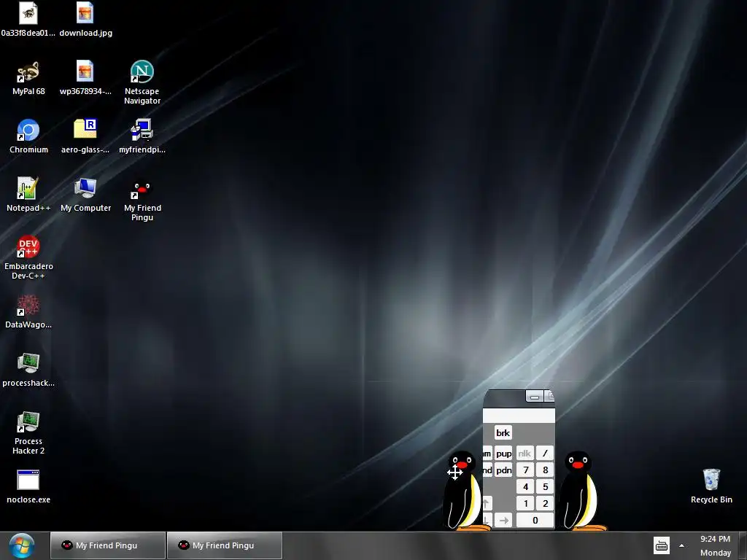The width and height of the screenshot is (747, 560).
Task: Switch to second My Friend Pingu taskbar button
Action: [x=225, y=545]
